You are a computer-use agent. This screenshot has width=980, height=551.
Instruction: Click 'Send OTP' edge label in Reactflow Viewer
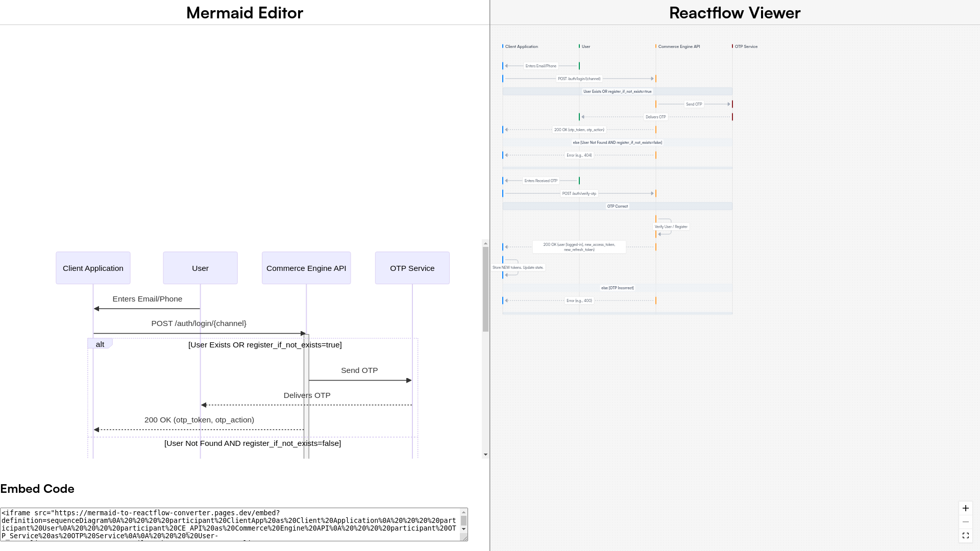[694, 104]
